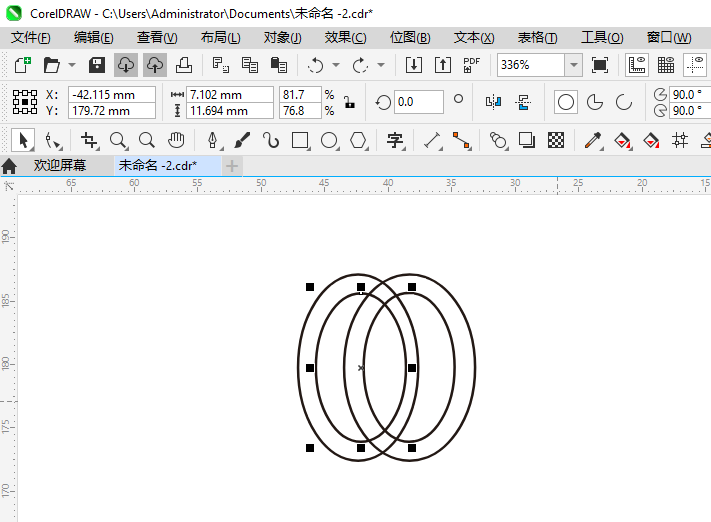
Task: Click the Export icon
Action: (x=443, y=65)
